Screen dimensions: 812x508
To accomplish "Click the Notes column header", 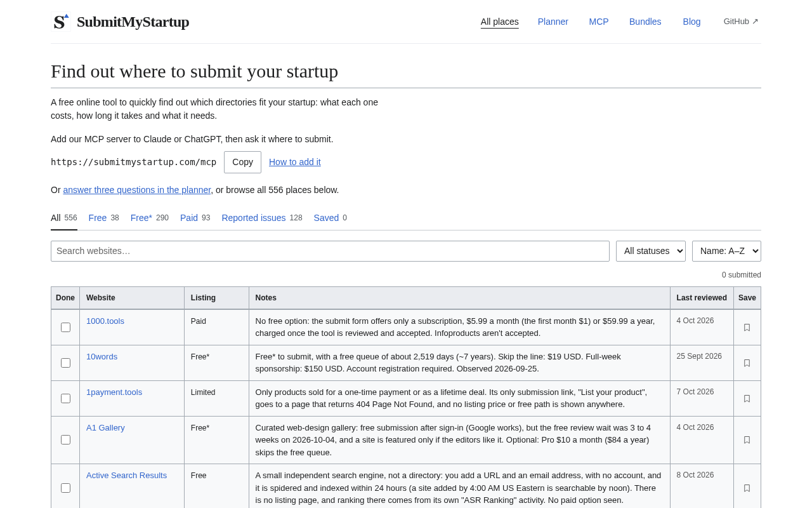I will point(459,298).
